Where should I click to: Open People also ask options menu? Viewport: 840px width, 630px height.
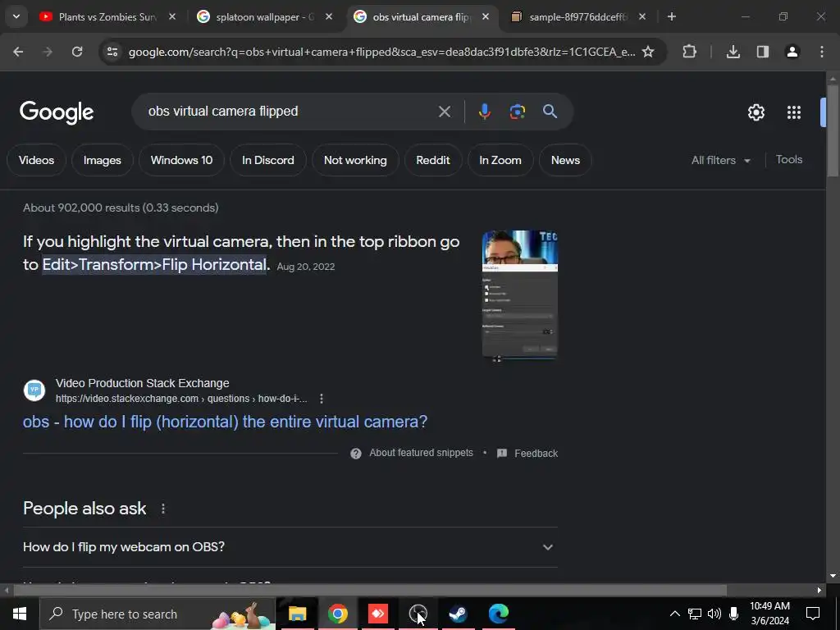coord(163,509)
